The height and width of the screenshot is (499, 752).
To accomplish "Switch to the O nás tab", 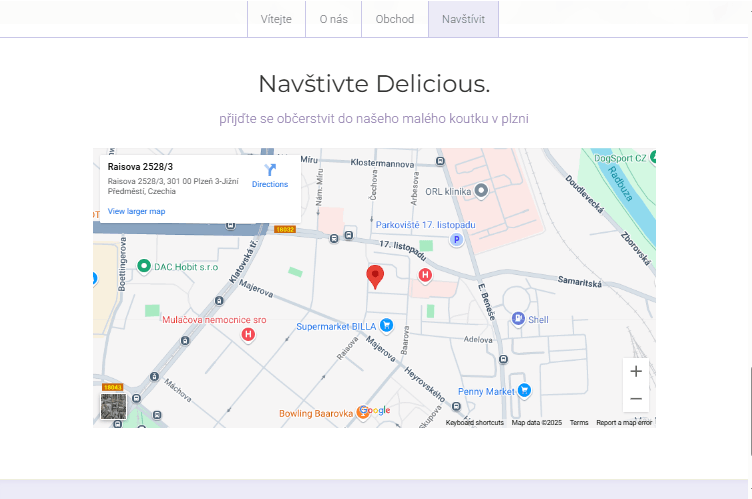I will pyautogui.click(x=333, y=19).
